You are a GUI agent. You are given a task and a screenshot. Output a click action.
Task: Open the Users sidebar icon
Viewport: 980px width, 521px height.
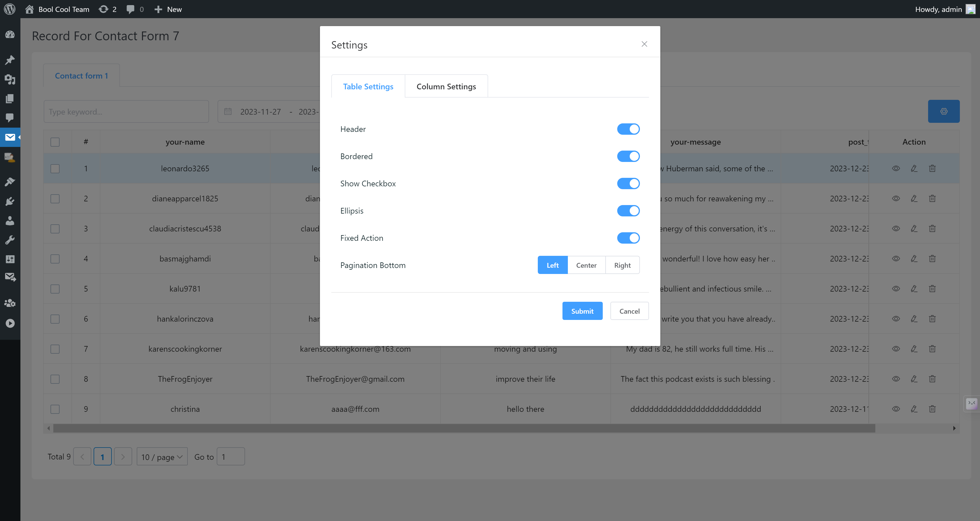coord(10,221)
